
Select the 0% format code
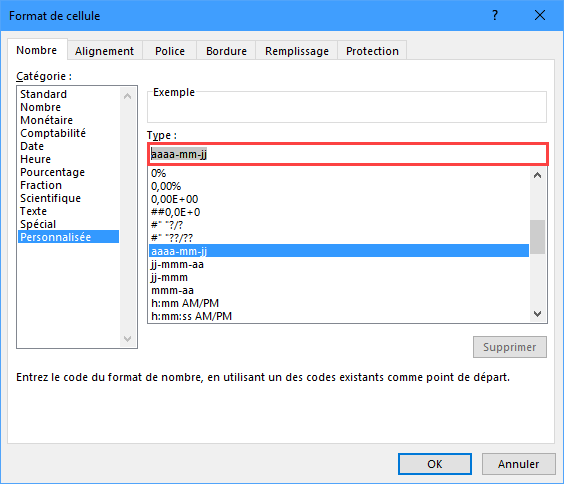point(339,173)
